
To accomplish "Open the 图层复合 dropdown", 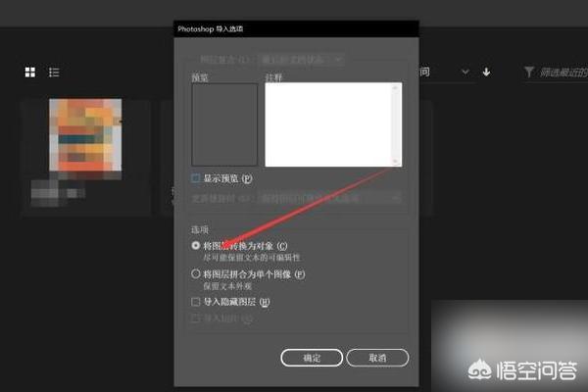I will 294,60.
